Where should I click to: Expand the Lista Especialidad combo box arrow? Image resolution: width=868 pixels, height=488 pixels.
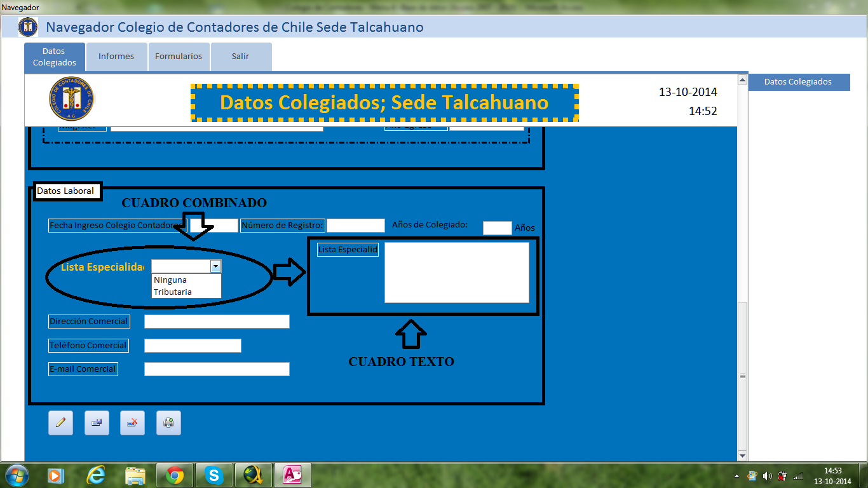tap(215, 267)
